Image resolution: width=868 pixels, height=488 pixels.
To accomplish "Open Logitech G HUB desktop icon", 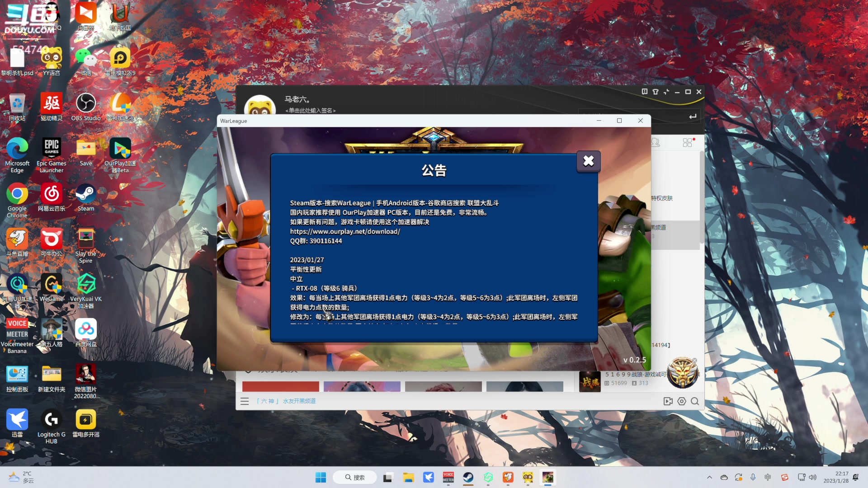I will pos(52,427).
